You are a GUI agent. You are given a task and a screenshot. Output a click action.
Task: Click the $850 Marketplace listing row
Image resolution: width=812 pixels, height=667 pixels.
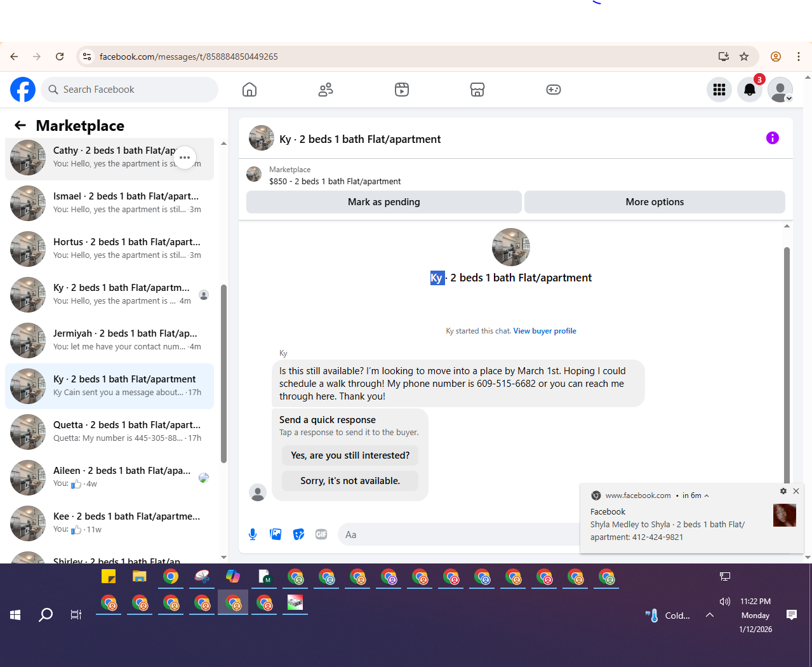click(x=516, y=175)
